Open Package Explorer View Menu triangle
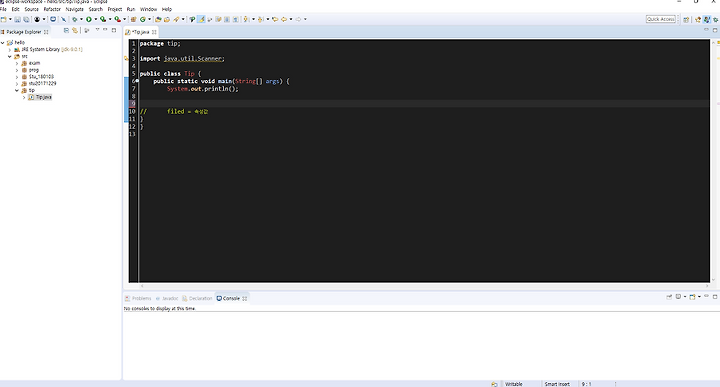The width and height of the screenshot is (720, 387). (97, 29)
